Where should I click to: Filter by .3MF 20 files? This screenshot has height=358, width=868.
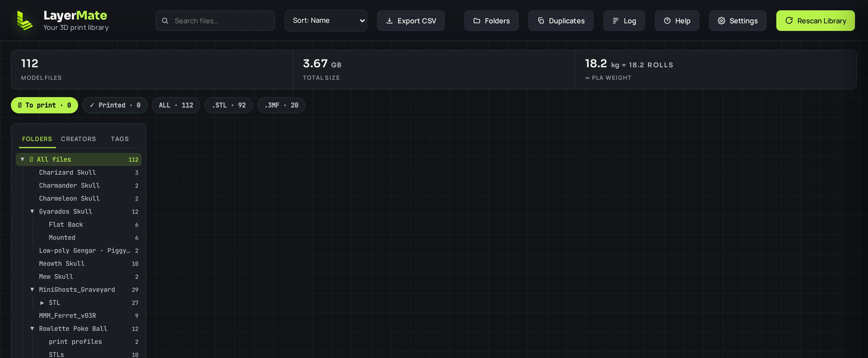(281, 106)
